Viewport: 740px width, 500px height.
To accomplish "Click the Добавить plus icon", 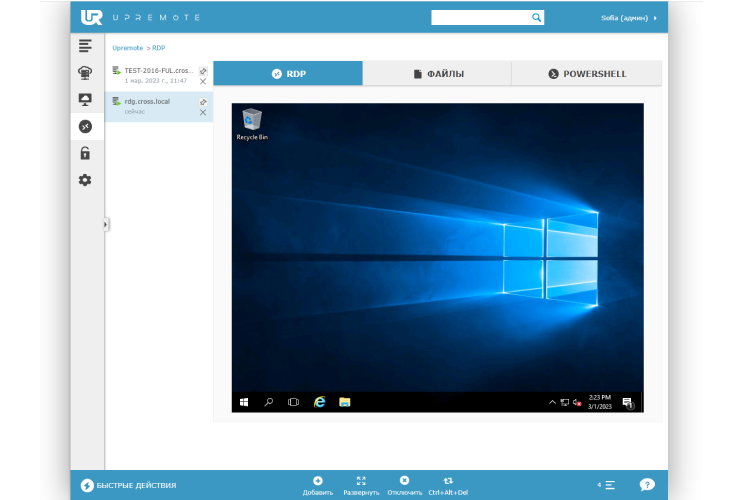I will point(317,481).
